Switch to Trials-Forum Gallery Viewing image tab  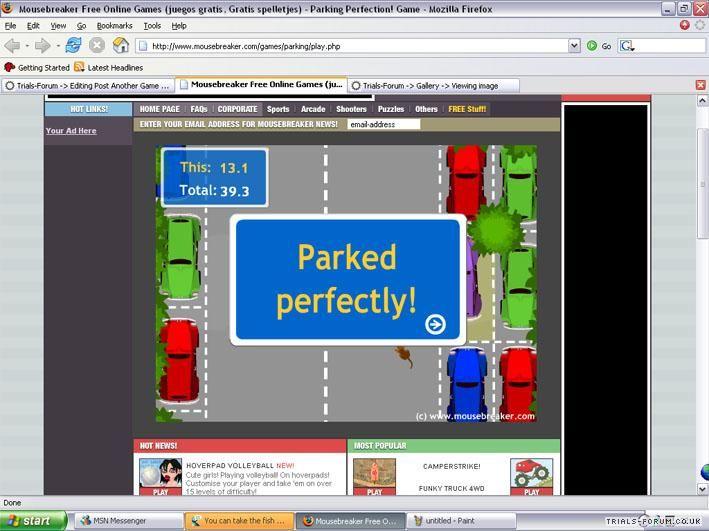(x=433, y=85)
